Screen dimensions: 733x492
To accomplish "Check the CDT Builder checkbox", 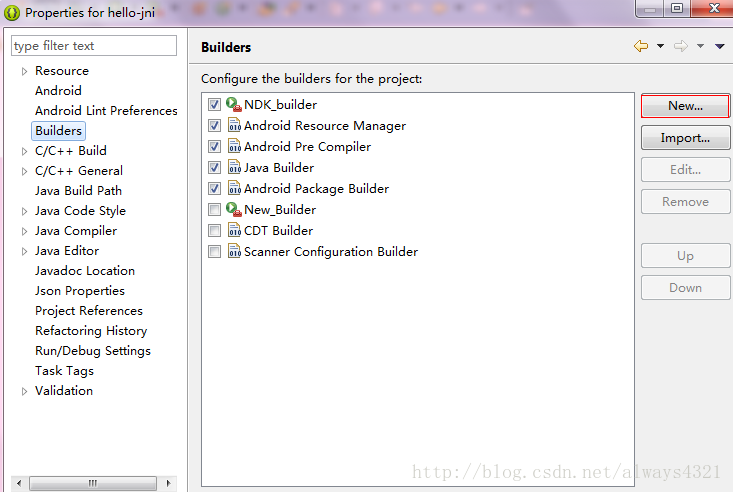I will pyautogui.click(x=214, y=231).
